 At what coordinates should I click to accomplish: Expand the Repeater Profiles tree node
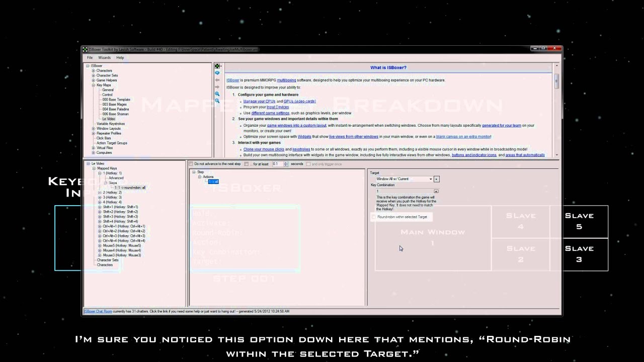pyautogui.click(x=93, y=133)
